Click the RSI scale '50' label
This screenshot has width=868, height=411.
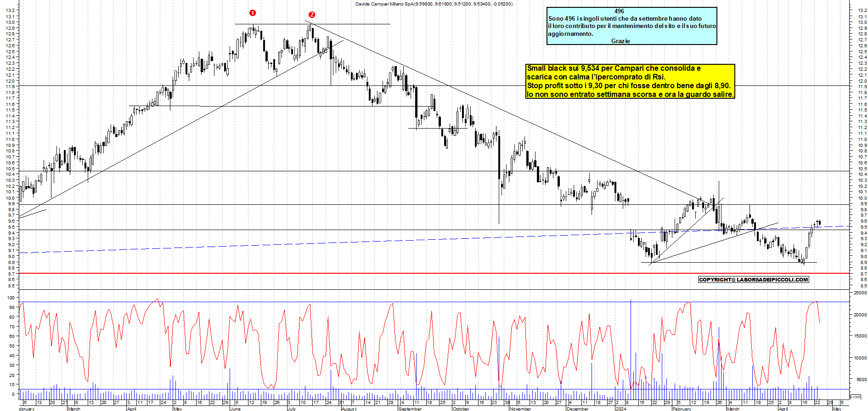[12, 346]
